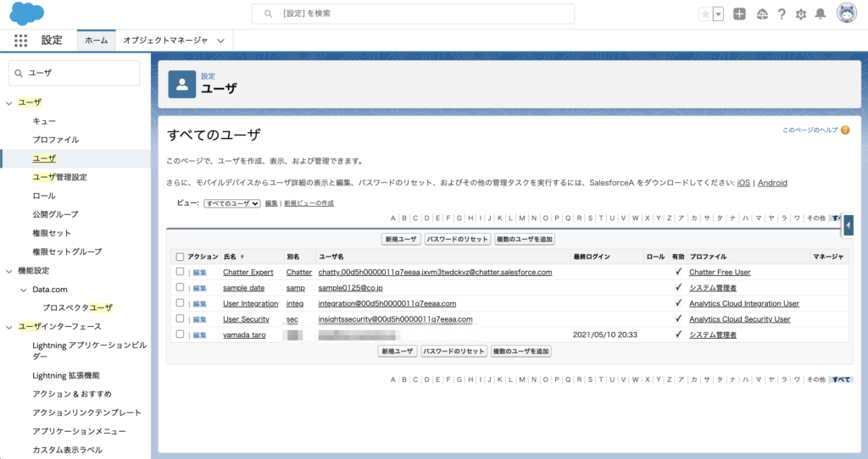Open the sample0125@co.jp username link
The image size is (868, 459).
[350, 288]
